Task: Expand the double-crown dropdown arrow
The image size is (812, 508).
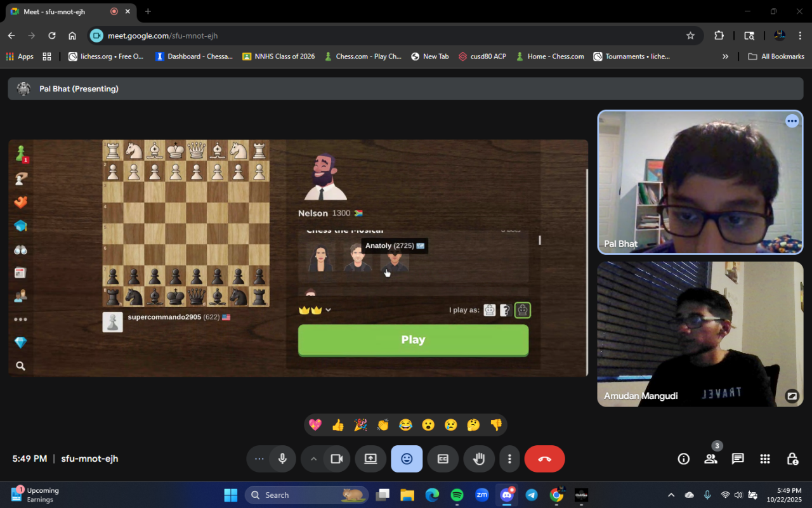Action: point(328,310)
